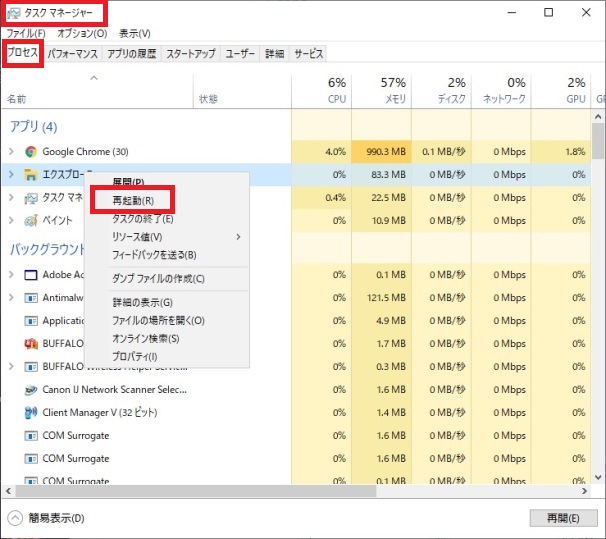
Task: Click the Adobe process icon
Action: tap(31, 275)
